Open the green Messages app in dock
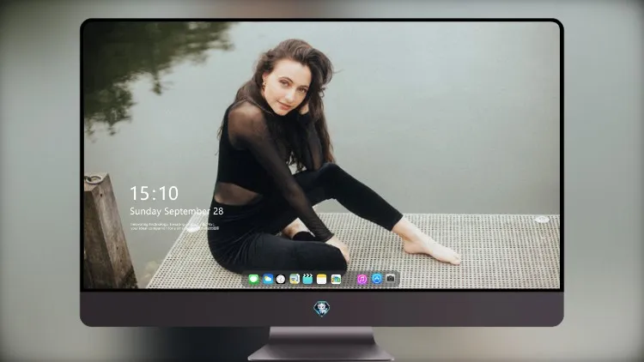The image size is (644, 362). click(x=253, y=279)
